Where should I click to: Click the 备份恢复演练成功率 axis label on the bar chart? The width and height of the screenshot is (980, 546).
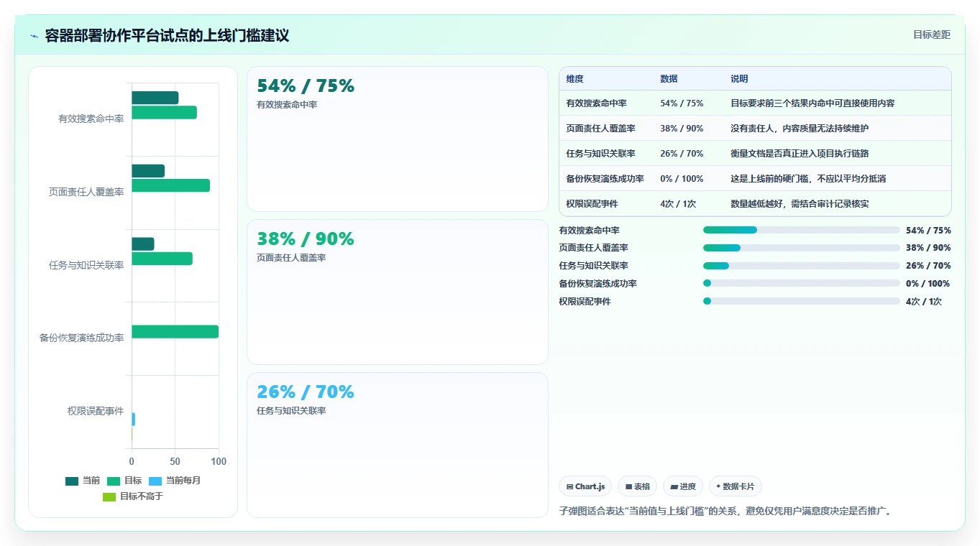[81, 338]
